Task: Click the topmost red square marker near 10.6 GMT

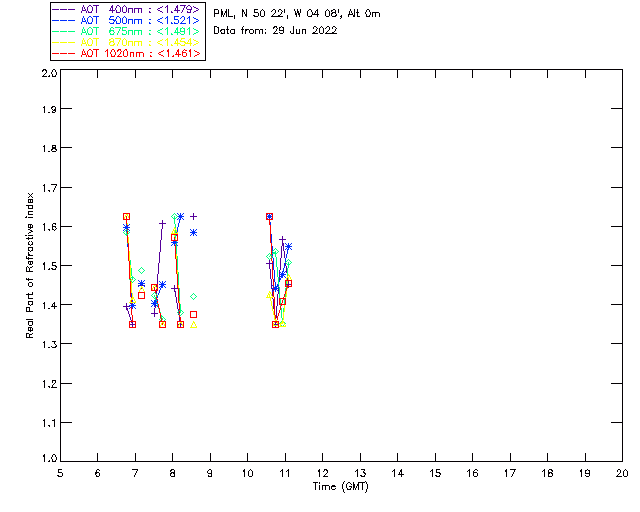Action: click(x=269, y=216)
